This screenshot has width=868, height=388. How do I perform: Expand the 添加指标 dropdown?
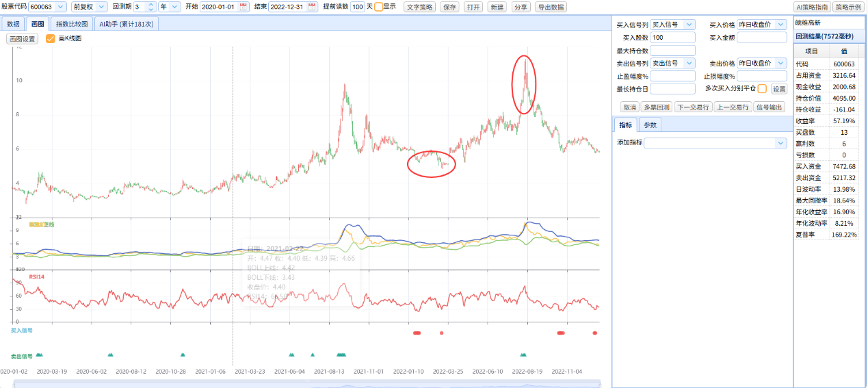pyautogui.click(x=715, y=143)
